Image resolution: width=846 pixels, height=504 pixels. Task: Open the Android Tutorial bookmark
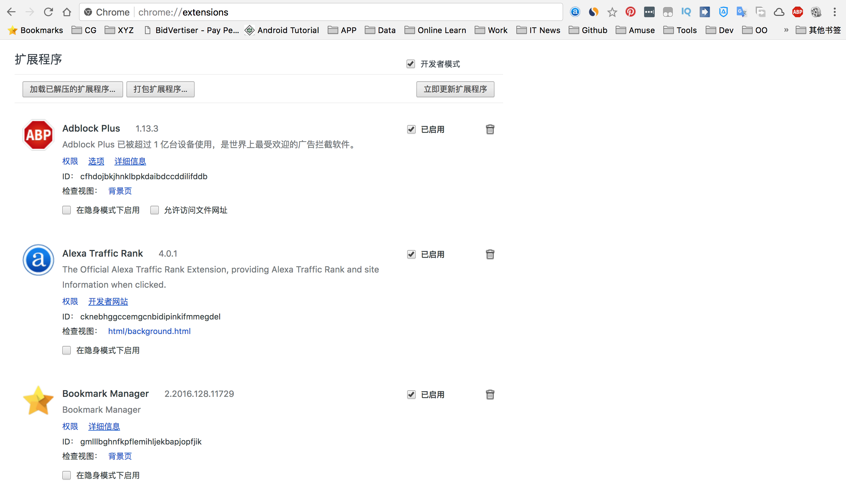click(282, 30)
